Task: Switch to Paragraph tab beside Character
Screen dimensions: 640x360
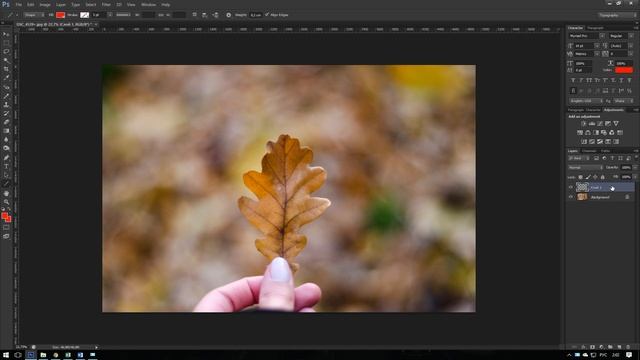Action: pos(595,28)
